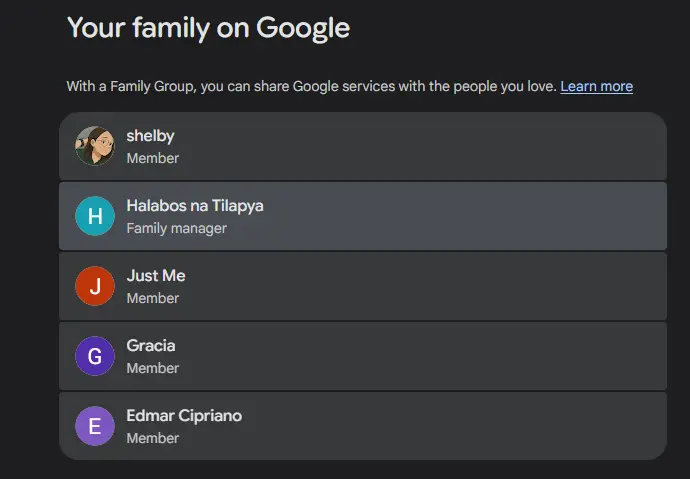Click the orange J avatar icon

95,286
